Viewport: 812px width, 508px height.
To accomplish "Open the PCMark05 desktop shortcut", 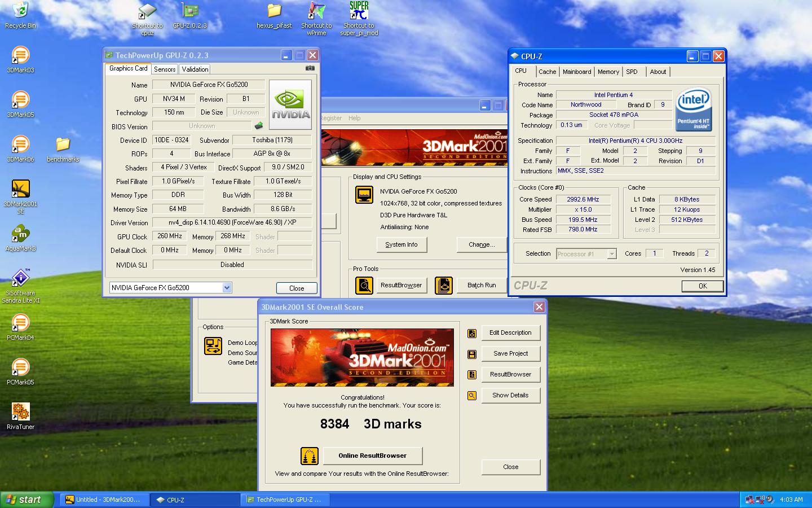I will click(20, 371).
